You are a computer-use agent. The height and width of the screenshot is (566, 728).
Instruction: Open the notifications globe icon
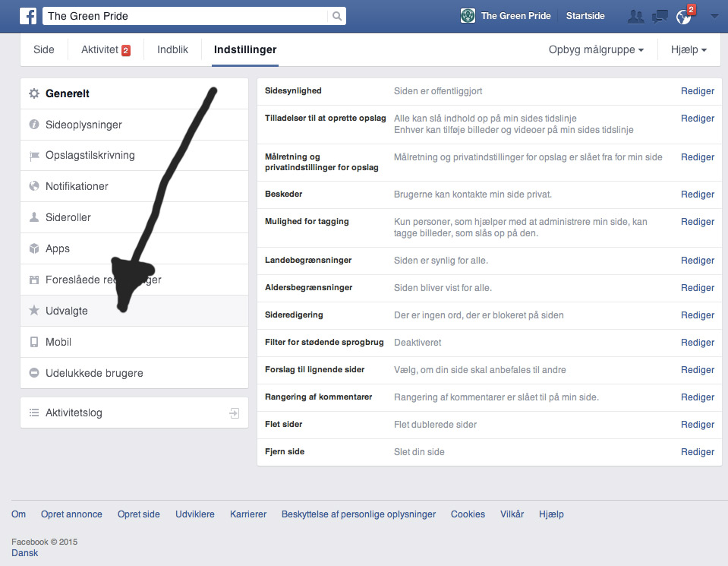pos(683,17)
